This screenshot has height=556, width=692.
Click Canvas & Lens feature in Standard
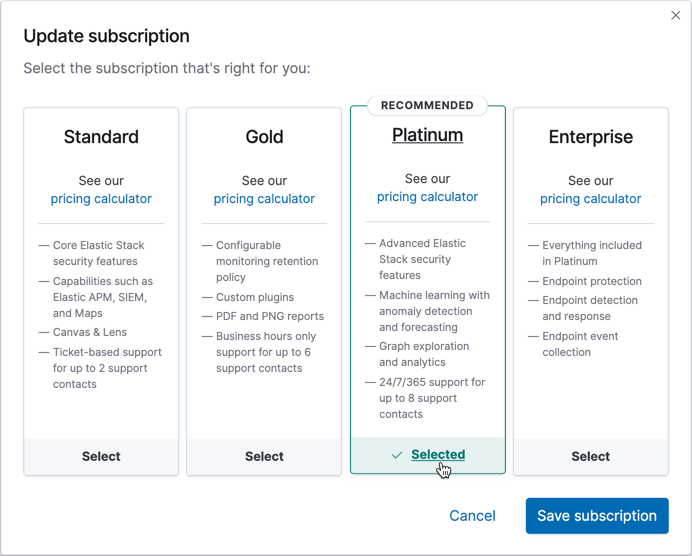[90, 332]
